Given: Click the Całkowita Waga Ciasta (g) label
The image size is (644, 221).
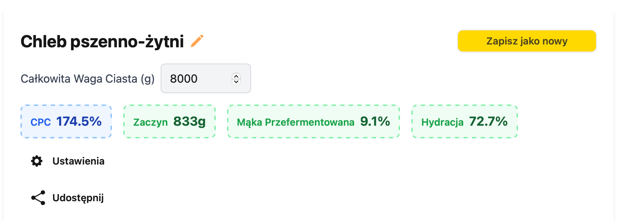Looking at the screenshot, I should coord(88,78).
